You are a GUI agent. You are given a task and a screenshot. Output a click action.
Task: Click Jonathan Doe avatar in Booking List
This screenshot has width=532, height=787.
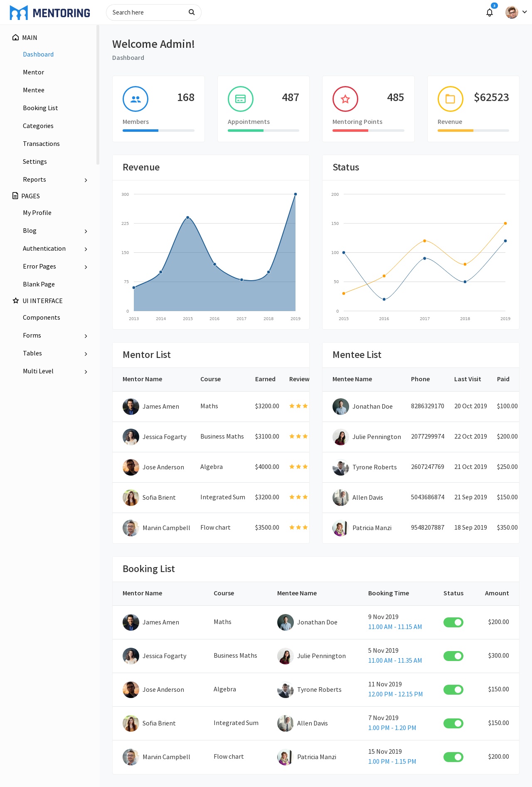coord(286,622)
